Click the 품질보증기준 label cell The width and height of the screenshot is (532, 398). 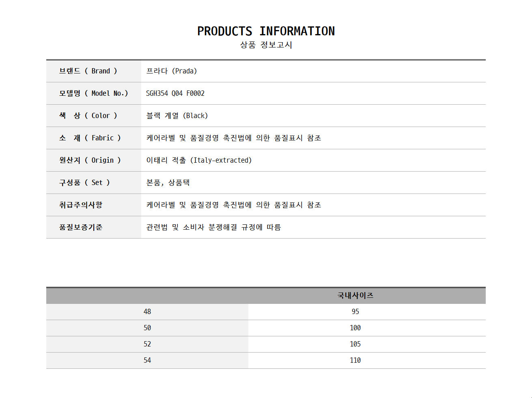point(94,227)
